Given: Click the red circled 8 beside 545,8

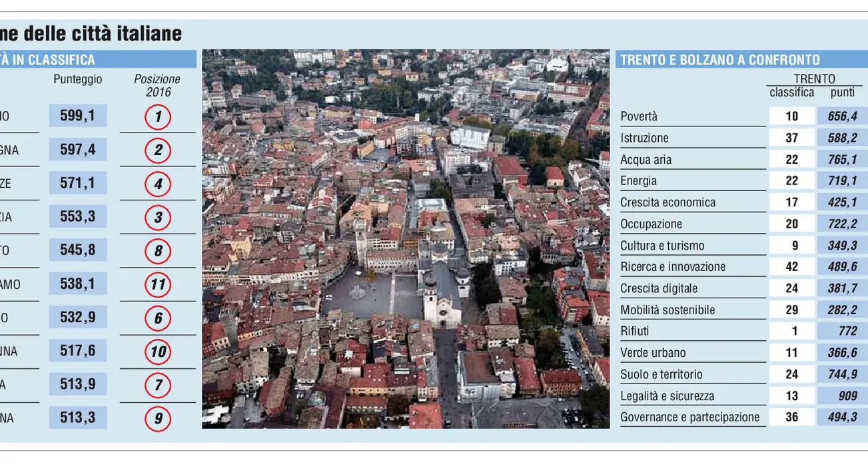Looking at the screenshot, I should tap(158, 252).
